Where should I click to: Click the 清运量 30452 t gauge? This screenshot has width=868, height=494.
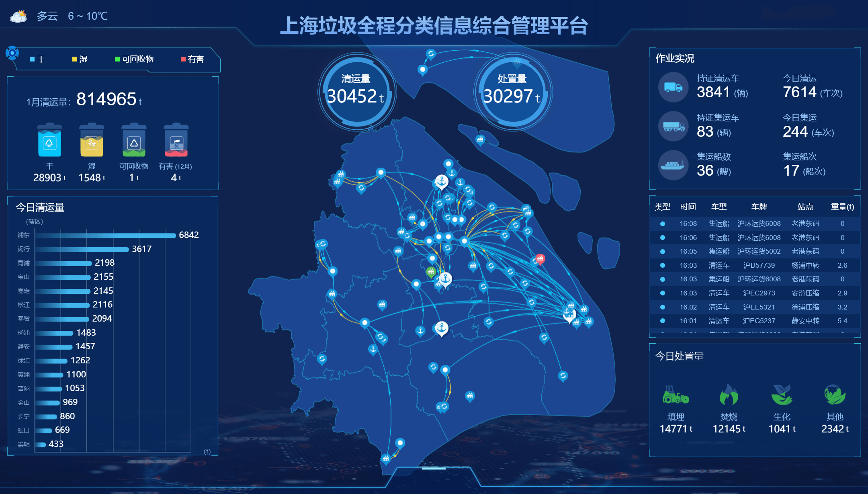pyautogui.click(x=357, y=92)
